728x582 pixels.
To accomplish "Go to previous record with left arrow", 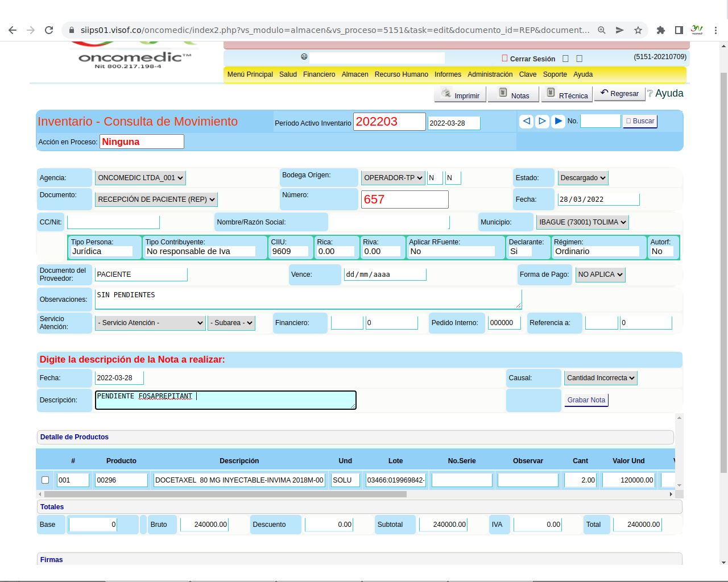I will (x=526, y=121).
